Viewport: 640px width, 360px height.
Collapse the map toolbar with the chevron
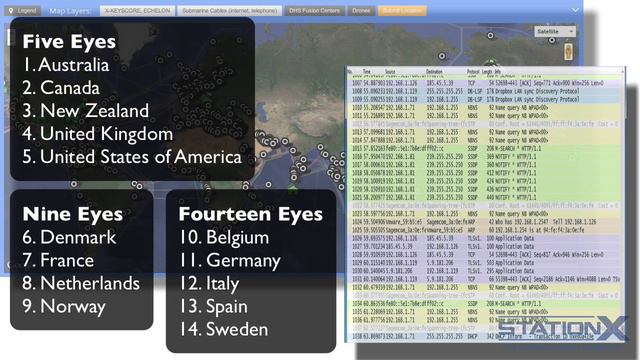click(575, 10)
